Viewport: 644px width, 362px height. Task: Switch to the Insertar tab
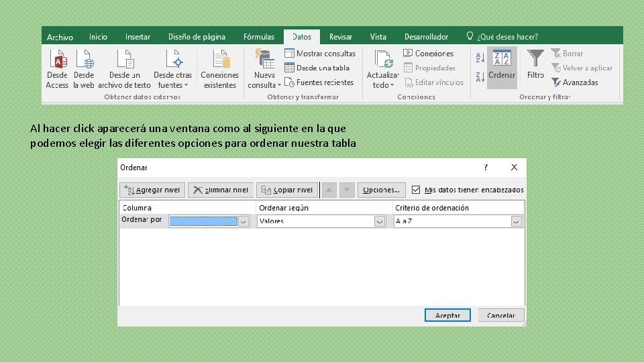[138, 37]
